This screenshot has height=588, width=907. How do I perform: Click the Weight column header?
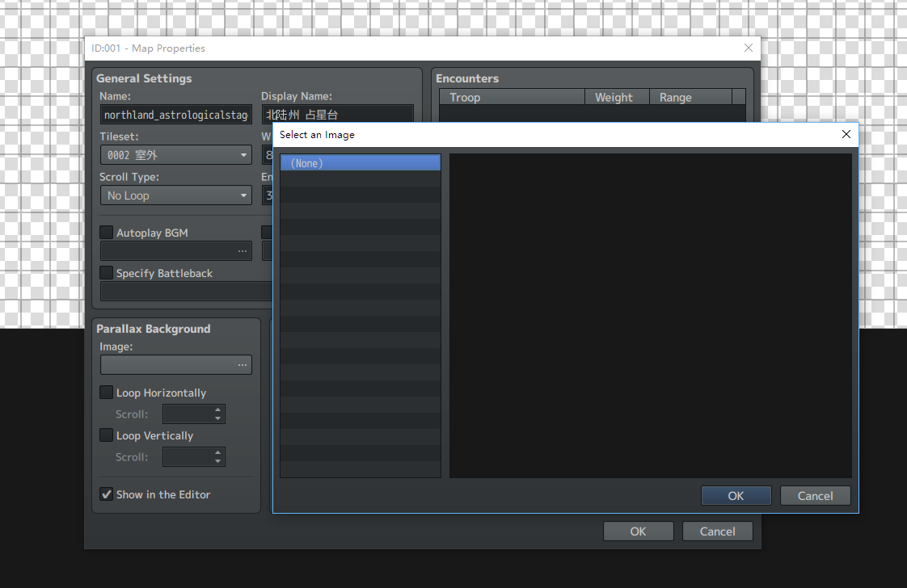(x=618, y=97)
